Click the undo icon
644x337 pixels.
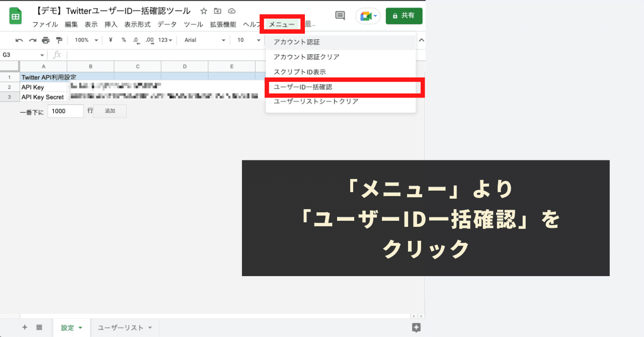pyautogui.click(x=19, y=40)
